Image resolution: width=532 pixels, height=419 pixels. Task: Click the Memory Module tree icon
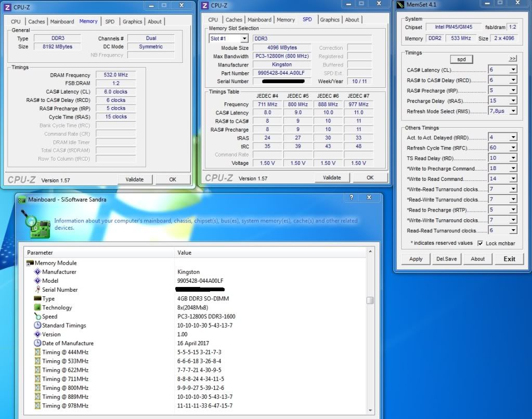(30, 263)
